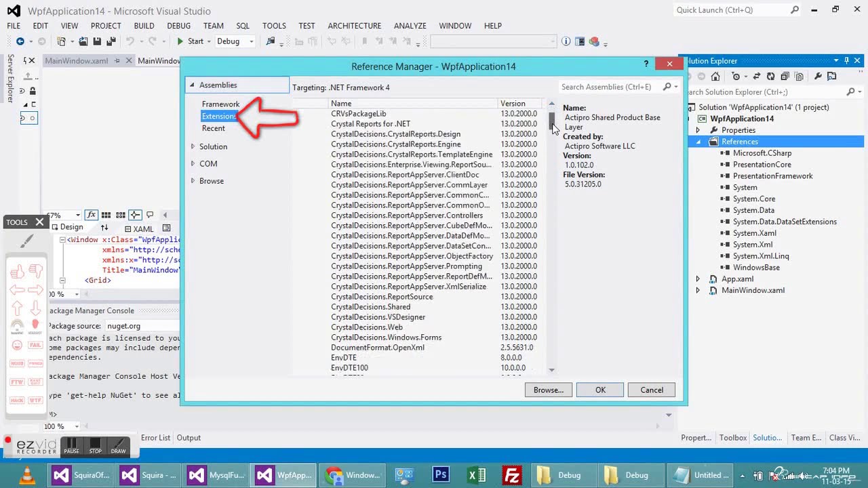Viewport: 868px width, 488px height.
Task: Click the Open File toolbar icon
Action: (83, 41)
